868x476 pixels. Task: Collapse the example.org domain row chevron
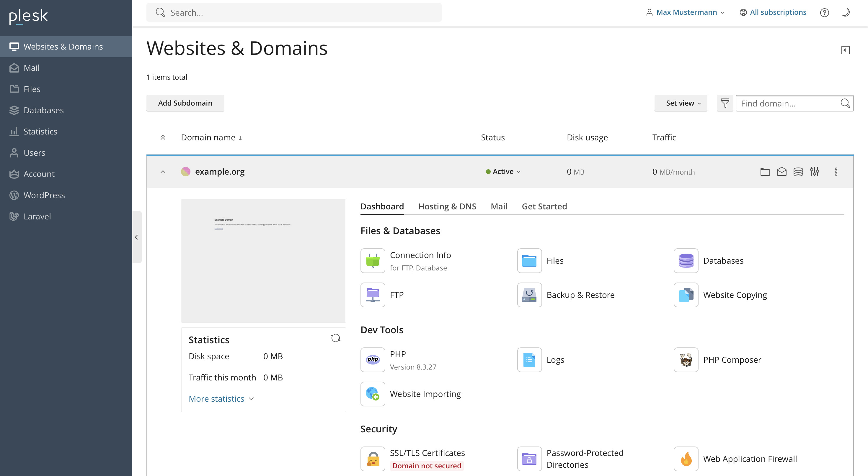(163, 171)
